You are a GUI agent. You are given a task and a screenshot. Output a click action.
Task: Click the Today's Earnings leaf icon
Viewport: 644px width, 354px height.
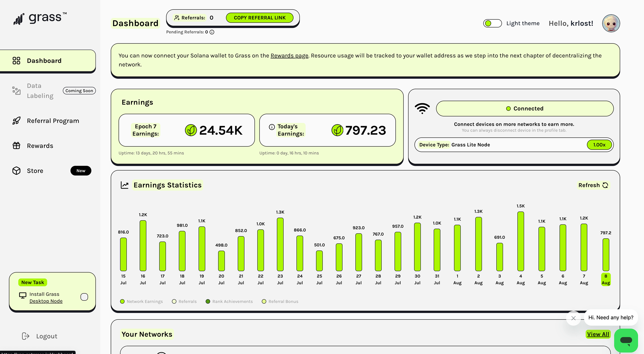point(337,130)
